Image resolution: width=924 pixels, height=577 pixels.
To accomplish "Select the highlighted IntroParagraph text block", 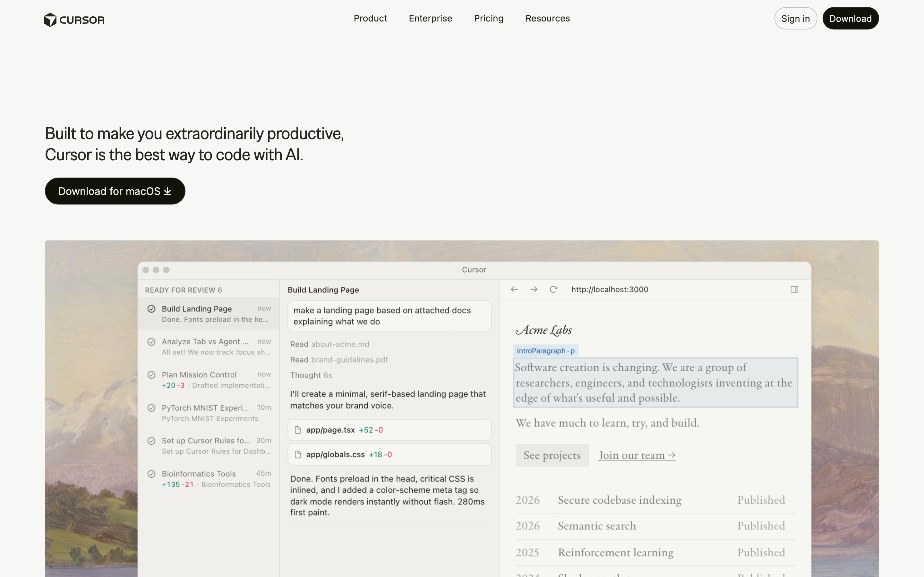I will point(655,382).
